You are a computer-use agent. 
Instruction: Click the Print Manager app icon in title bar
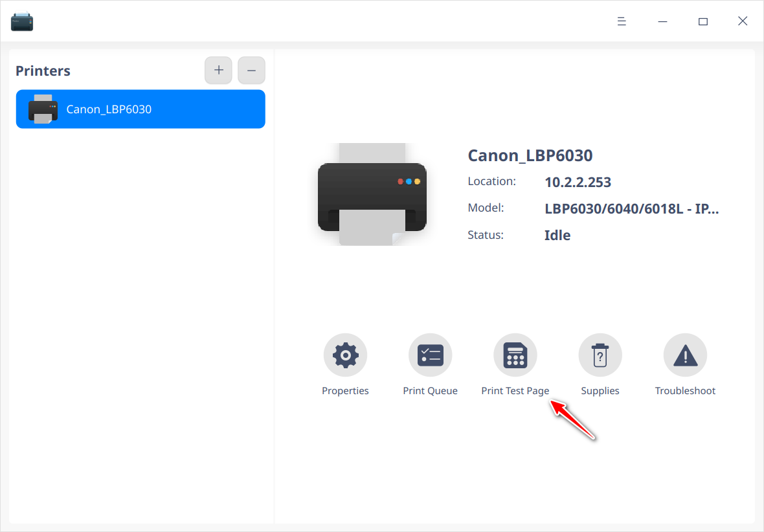22,22
